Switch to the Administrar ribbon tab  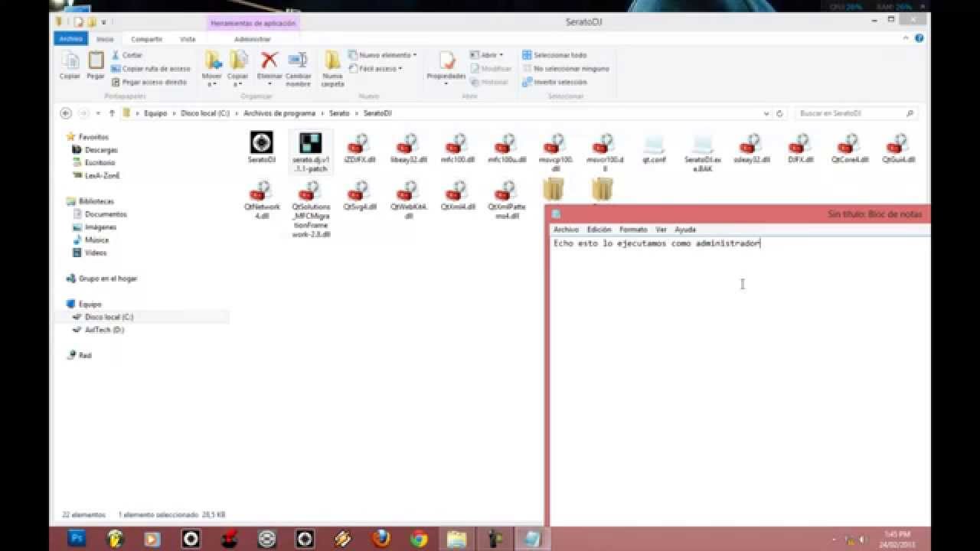click(x=253, y=38)
